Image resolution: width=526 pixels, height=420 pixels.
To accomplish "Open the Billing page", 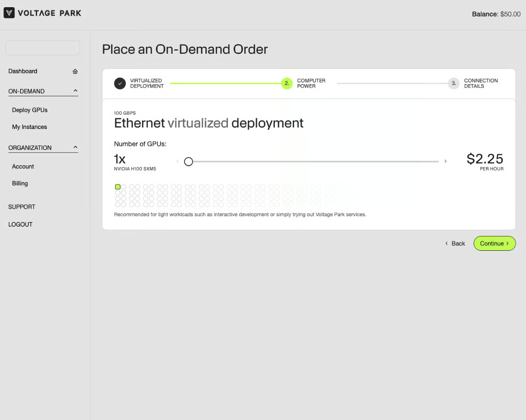I will [20, 184].
